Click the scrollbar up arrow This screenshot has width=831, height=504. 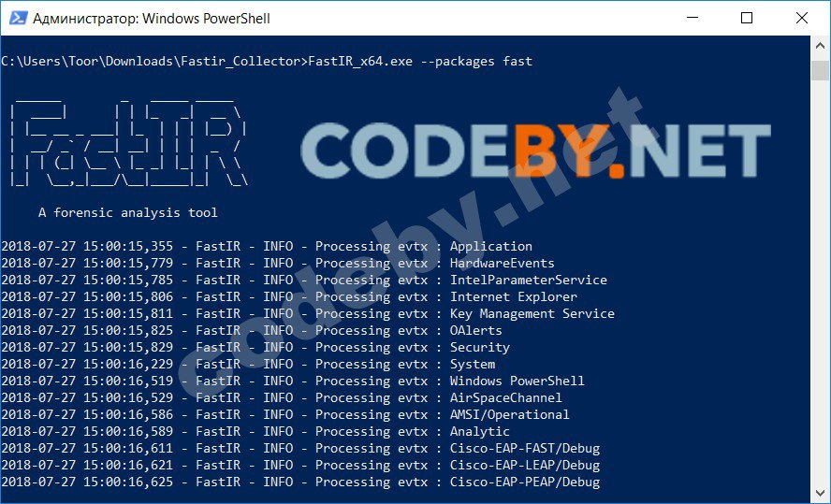pos(821,46)
